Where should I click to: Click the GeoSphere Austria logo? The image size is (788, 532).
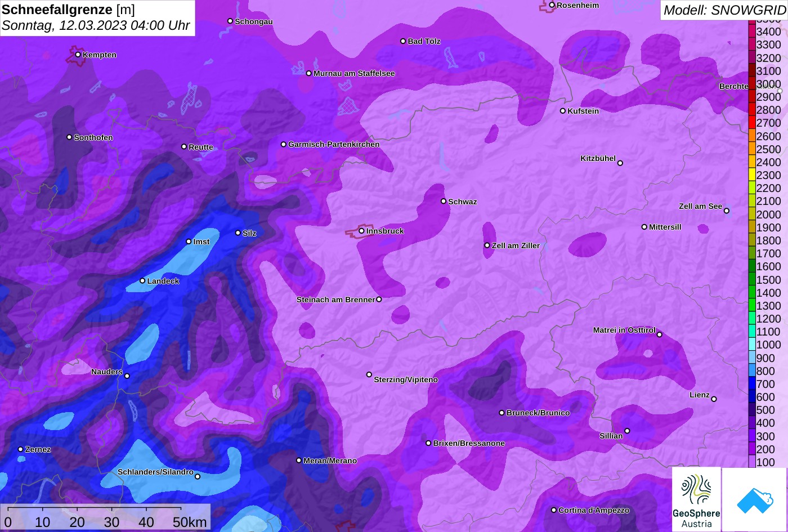pos(696,499)
